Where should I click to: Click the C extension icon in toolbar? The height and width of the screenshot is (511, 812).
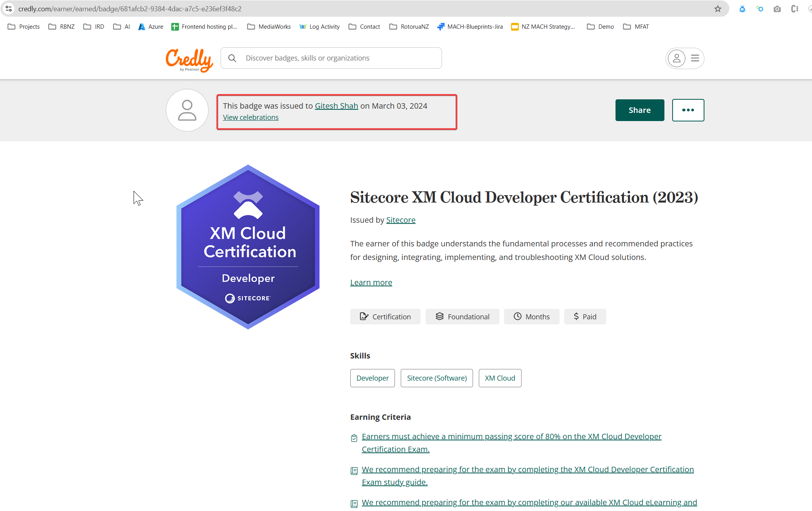point(795,9)
